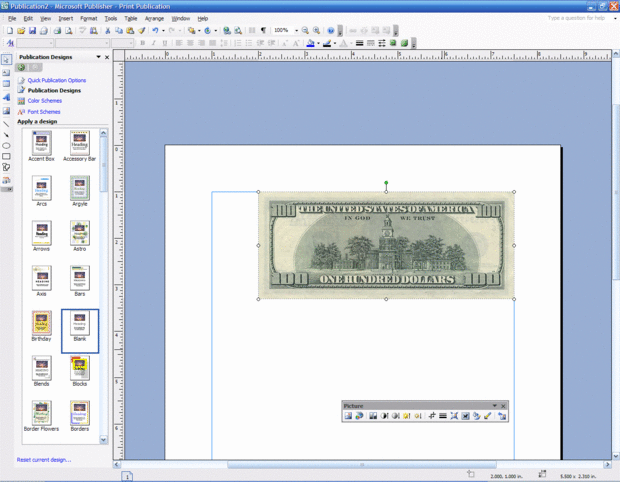Open the File menu
Viewport: 620px width, 482px height.
tap(12, 19)
